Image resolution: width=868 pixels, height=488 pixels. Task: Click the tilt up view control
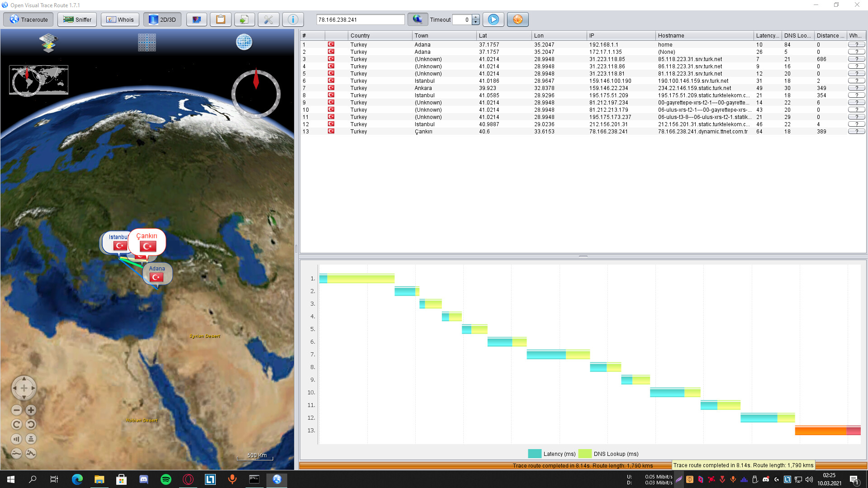click(x=17, y=439)
